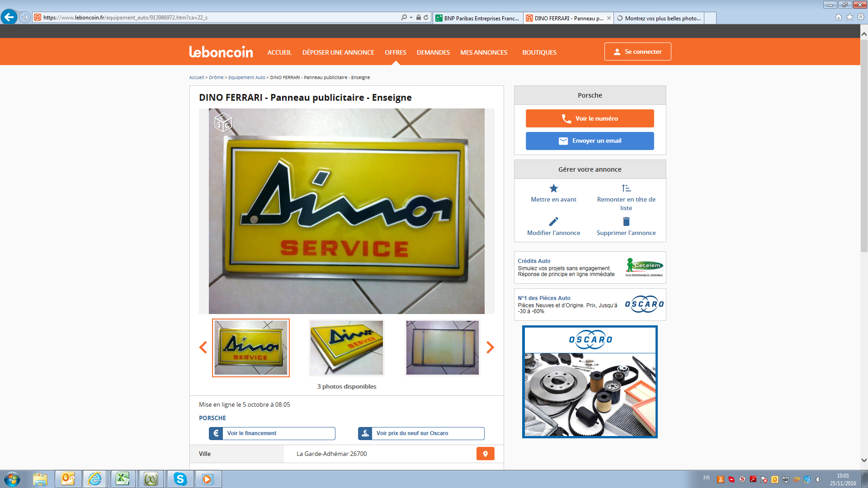Expand the address bar search dropdown arrow
868x488 pixels.
point(411,18)
